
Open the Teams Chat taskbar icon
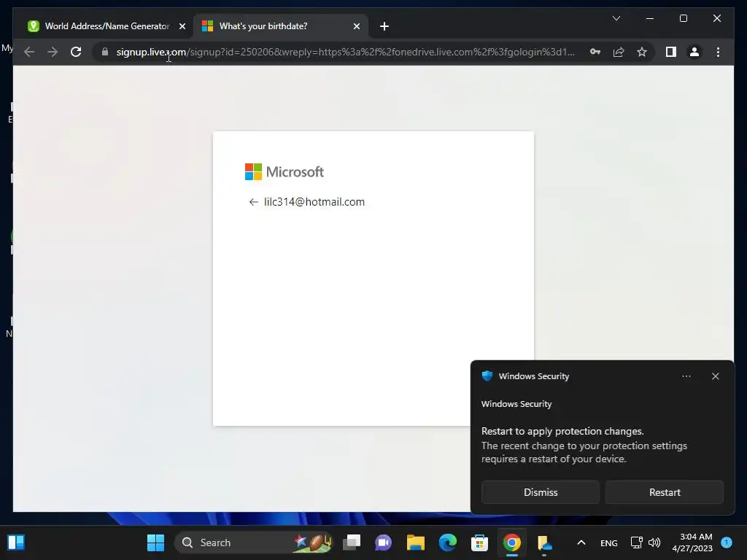pos(384,542)
